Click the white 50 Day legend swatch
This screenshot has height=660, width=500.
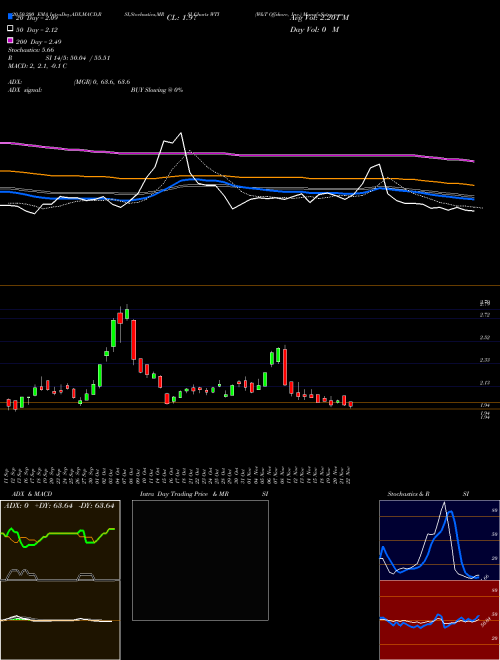click(x=10, y=29)
